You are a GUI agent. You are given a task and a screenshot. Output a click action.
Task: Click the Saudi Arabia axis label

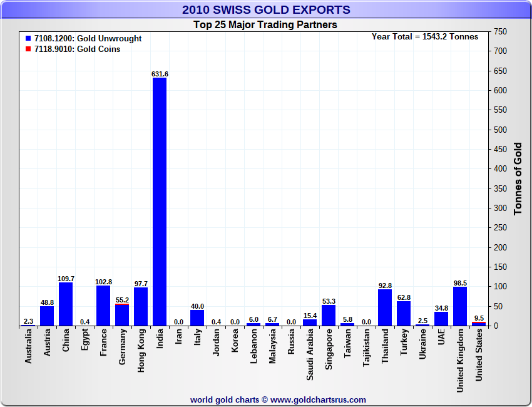coord(310,354)
